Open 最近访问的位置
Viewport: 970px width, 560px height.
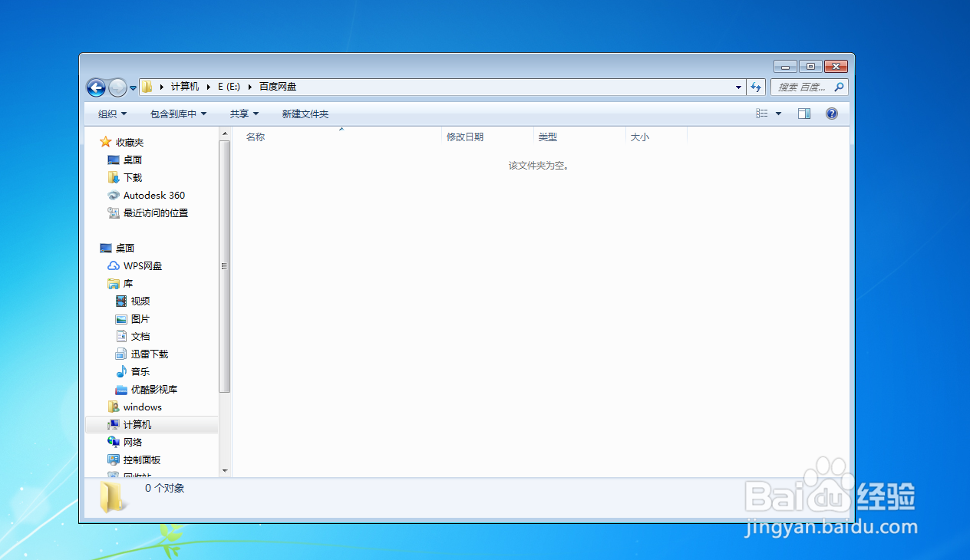156,212
